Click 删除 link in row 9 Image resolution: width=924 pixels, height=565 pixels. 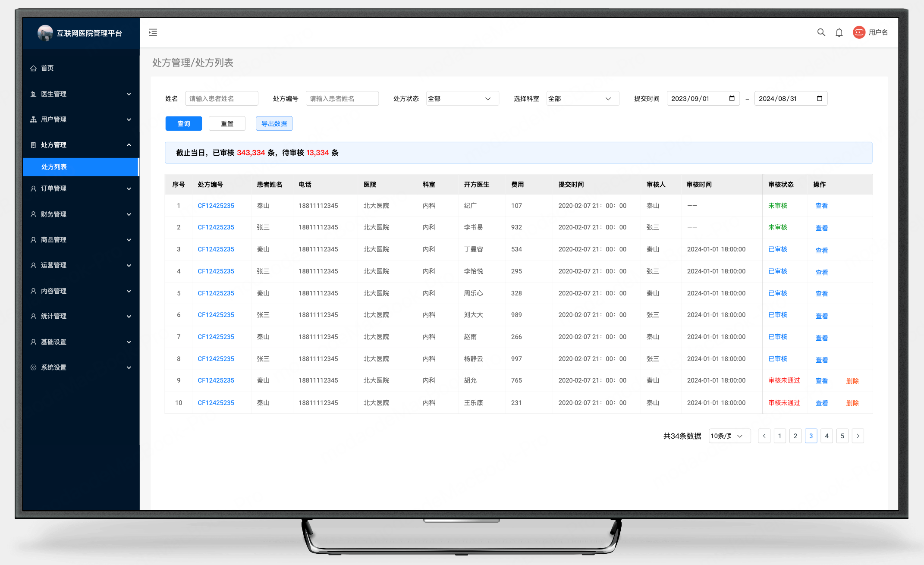click(x=852, y=381)
